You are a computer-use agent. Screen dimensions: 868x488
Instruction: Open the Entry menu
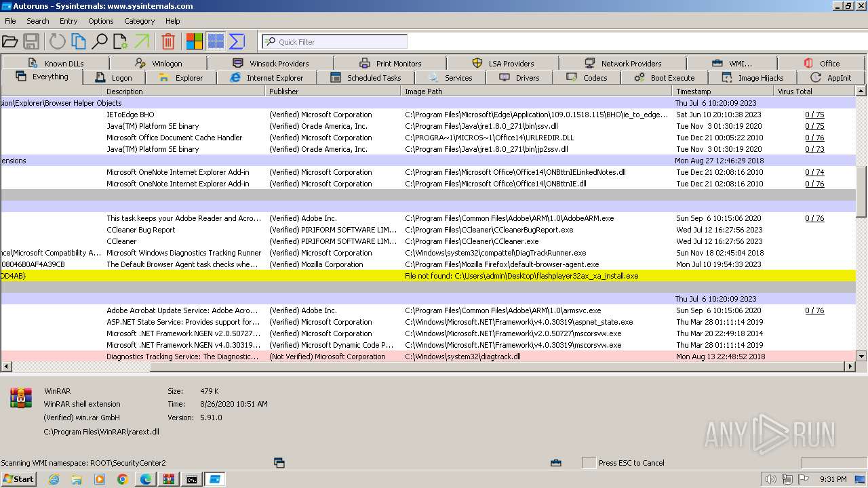68,21
